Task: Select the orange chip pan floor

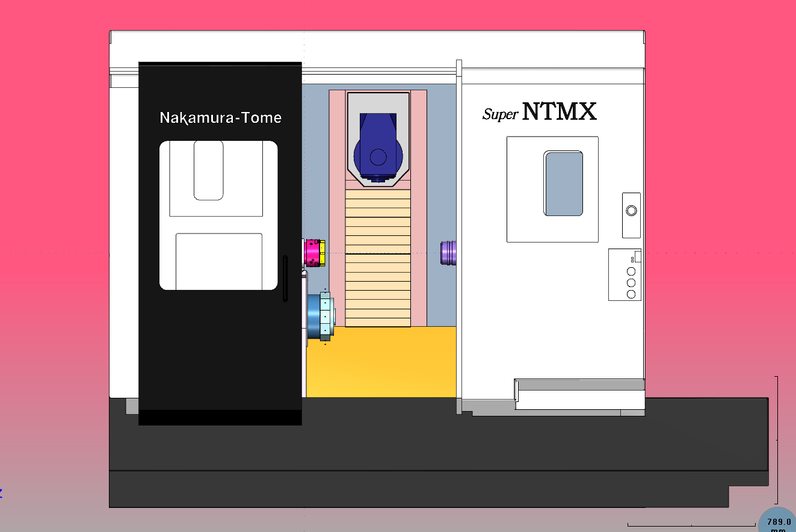Action: coord(381,362)
